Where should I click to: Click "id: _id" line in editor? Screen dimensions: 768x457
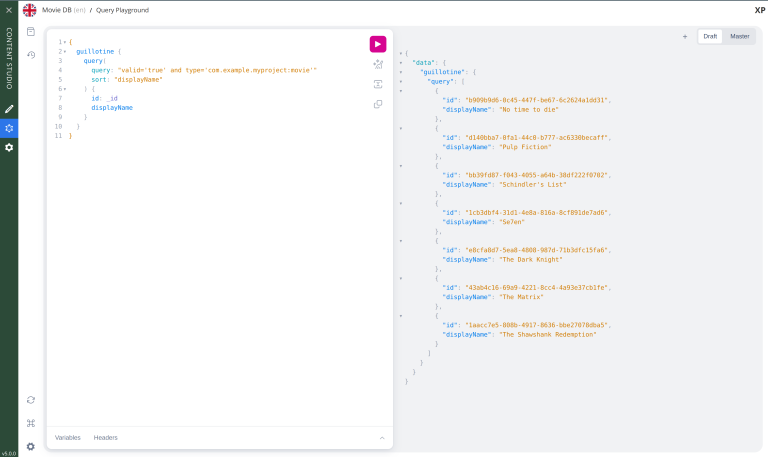(x=104, y=98)
